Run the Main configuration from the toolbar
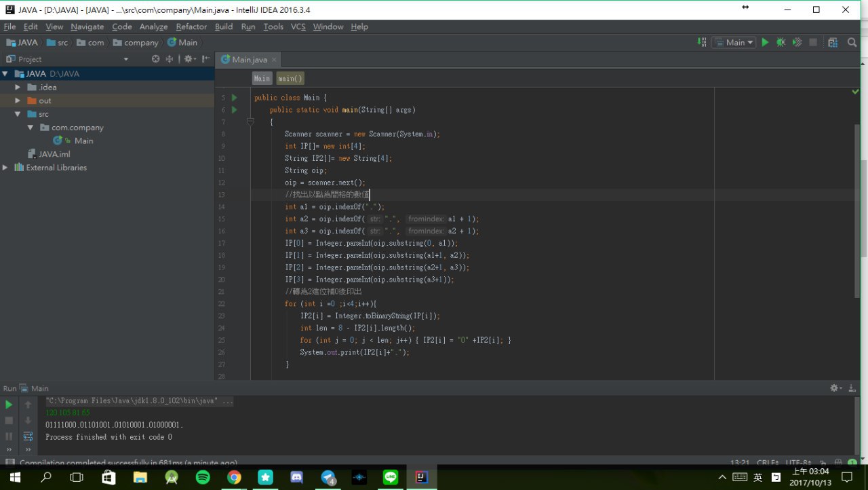Screen dimensions: 868x490 (765, 42)
